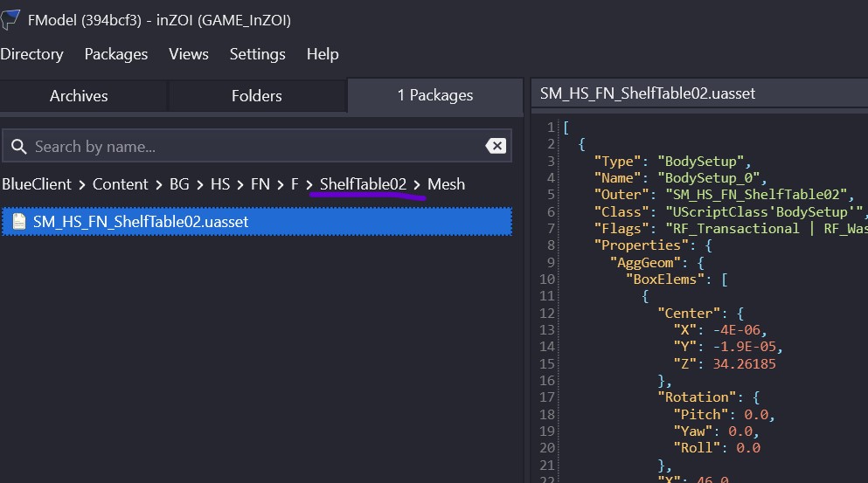Switch to the Folders tab
868x483 pixels.
coord(257,96)
